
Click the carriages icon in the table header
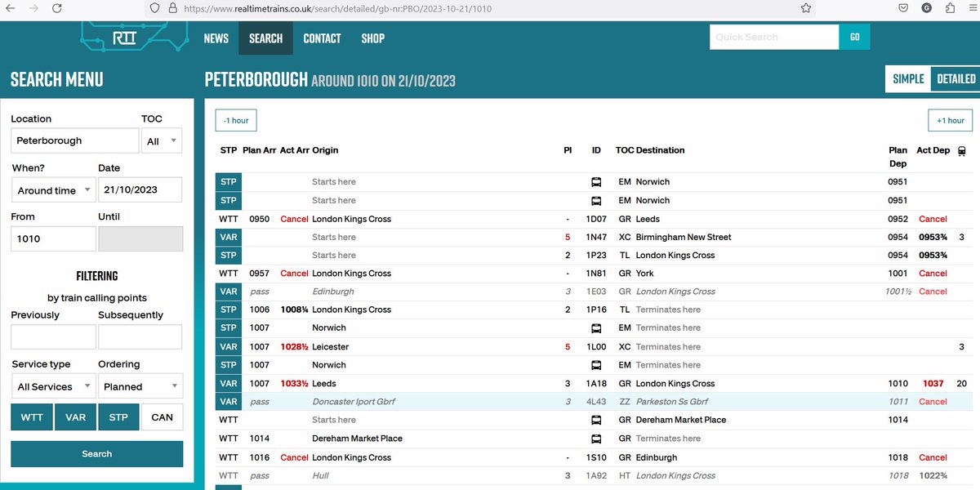click(962, 151)
